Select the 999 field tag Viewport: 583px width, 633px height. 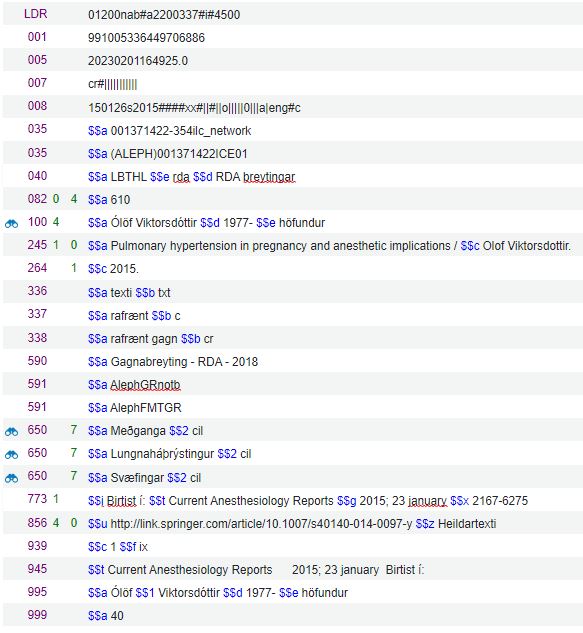pyautogui.click(x=37, y=615)
